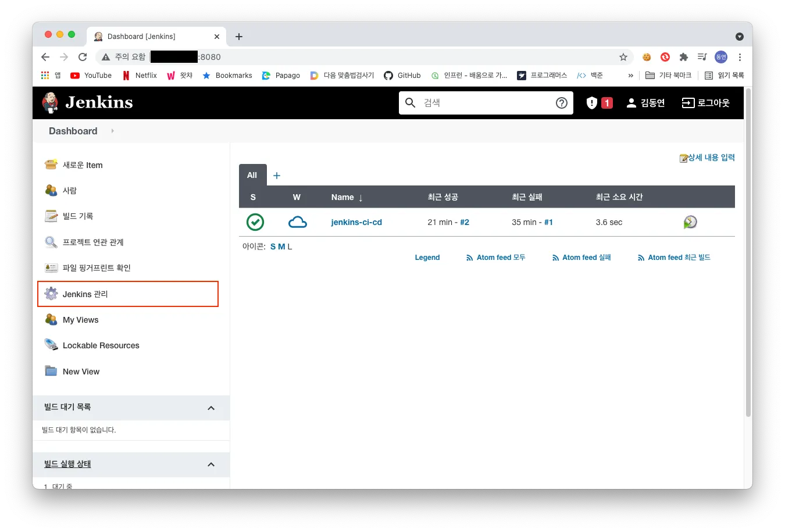Click the page vertical scrollbar
This screenshot has height=532, width=785.
(x=748, y=252)
